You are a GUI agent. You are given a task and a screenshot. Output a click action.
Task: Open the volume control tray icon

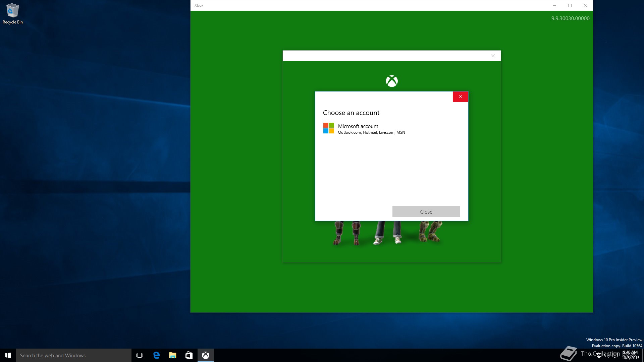point(606,355)
